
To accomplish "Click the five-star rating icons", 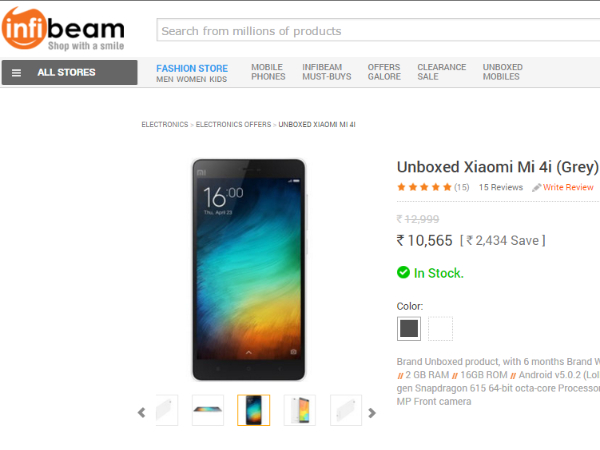I will (x=425, y=187).
